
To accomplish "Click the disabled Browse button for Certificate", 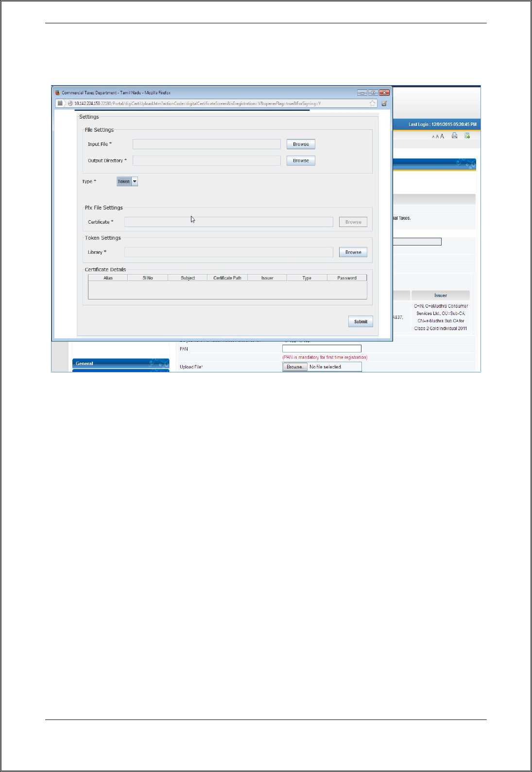I will (353, 222).
